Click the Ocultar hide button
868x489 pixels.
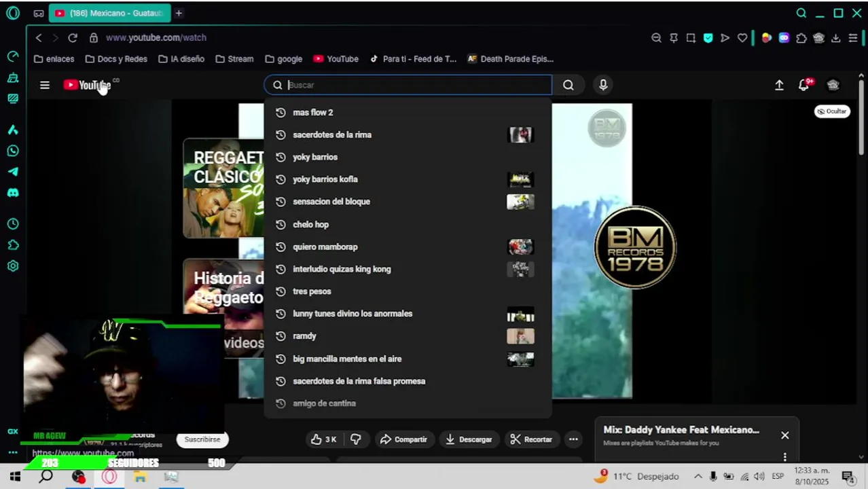pos(832,111)
